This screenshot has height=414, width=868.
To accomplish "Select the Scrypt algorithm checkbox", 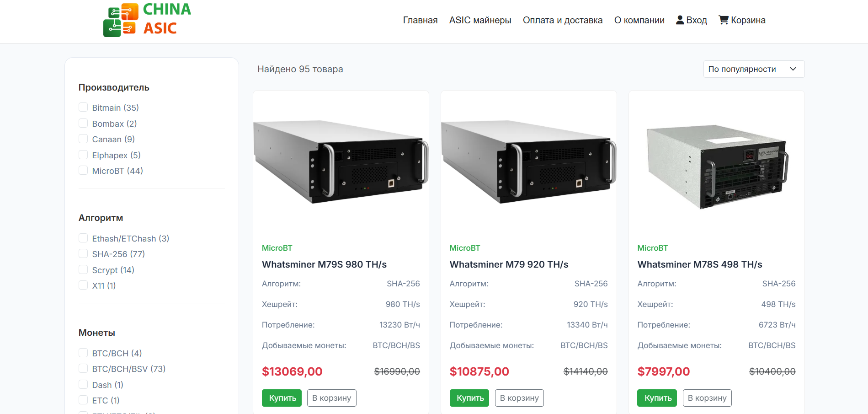I will click(83, 270).
